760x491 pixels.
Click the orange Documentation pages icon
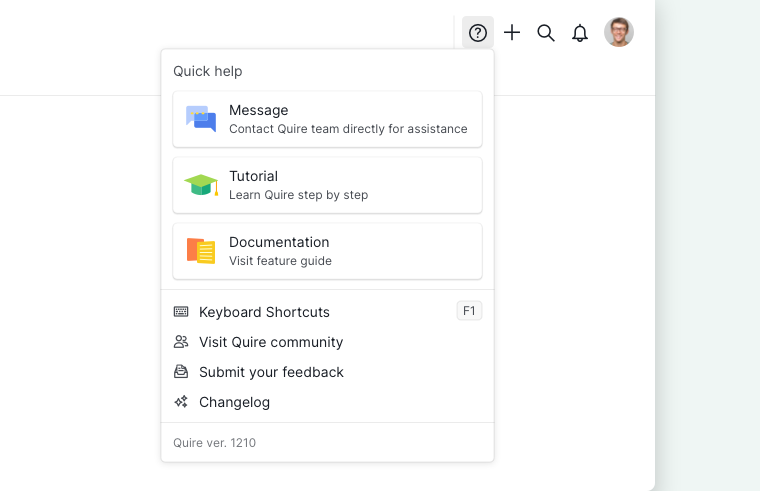click(201, 251)
